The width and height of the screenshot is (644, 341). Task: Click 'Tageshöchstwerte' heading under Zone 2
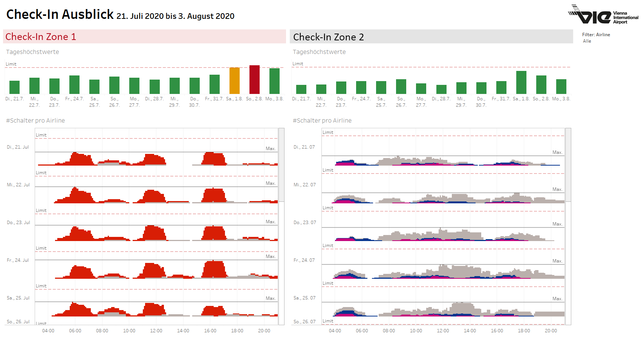(319, 52)
